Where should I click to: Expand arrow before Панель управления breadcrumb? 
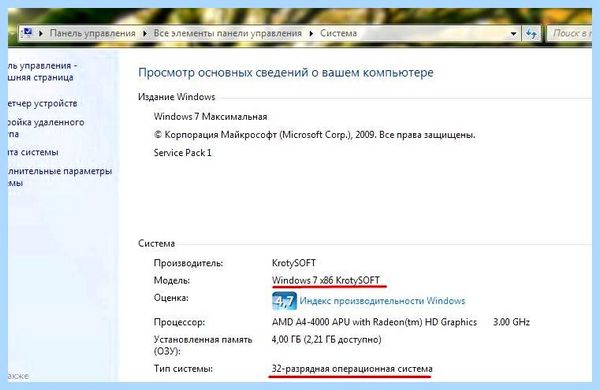pyautogui.click(x=41, y=33)
